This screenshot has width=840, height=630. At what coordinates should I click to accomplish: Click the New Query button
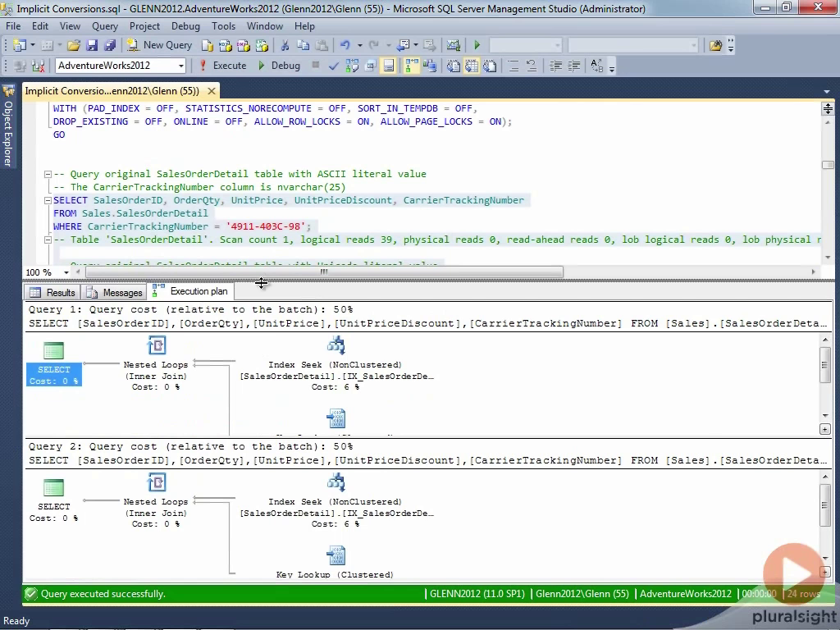[159, 46]
